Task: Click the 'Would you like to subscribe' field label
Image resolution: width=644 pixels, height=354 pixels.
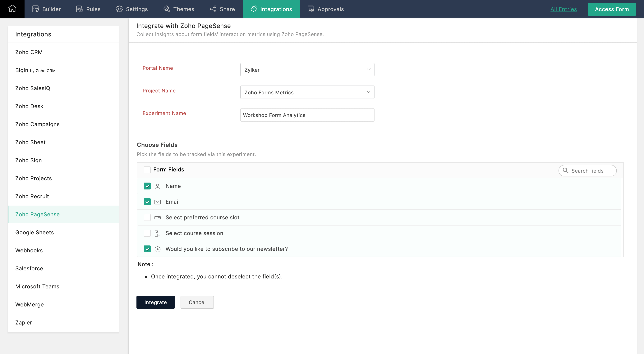Action: pyautogui.click(x=227, y=249)
